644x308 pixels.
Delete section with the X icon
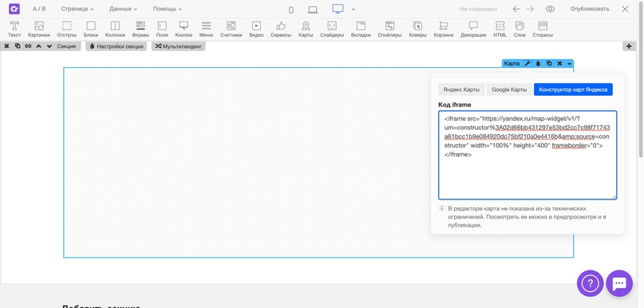click(x=6, y=46)
